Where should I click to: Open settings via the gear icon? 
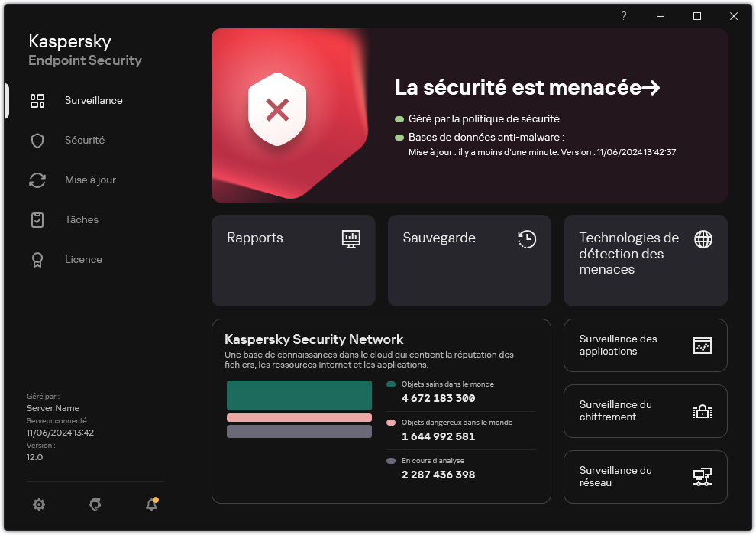tap(39, 504)
